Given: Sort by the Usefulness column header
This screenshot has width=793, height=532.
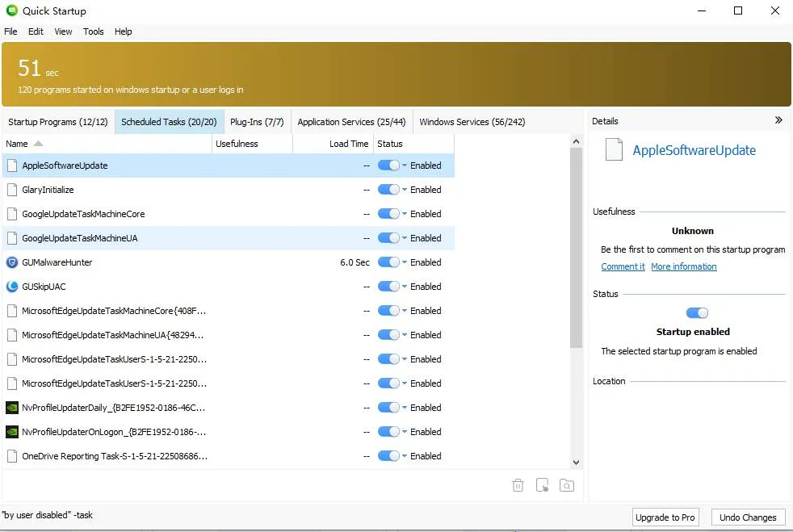Looking at the screenshot, I should (x=252, y=144).
